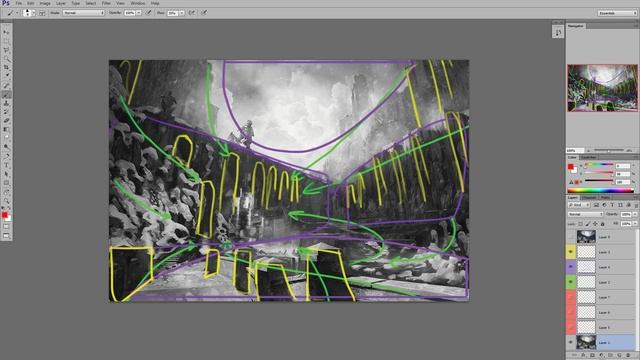Select the Crop tool
The width and height of the screenshot is (640, 360).
(6, 67)
